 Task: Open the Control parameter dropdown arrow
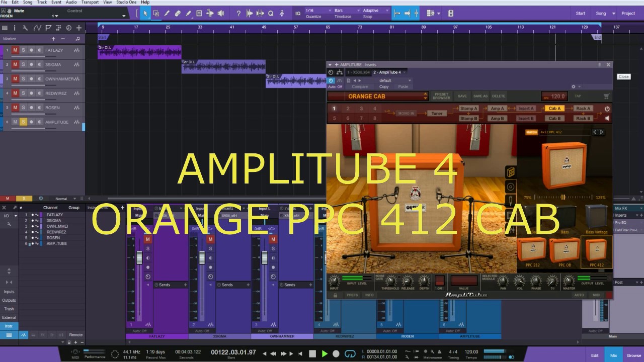(x=124, y=16)
